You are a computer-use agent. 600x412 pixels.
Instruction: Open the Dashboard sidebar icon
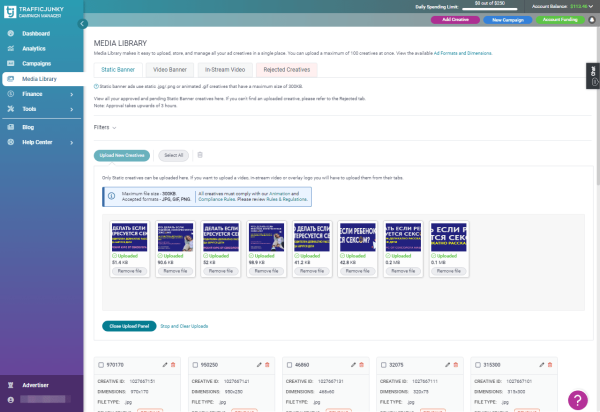(x=10, y=34)
